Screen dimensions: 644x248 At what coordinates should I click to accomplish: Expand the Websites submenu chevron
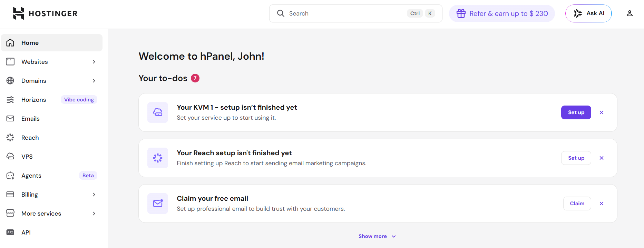point(94,62)
